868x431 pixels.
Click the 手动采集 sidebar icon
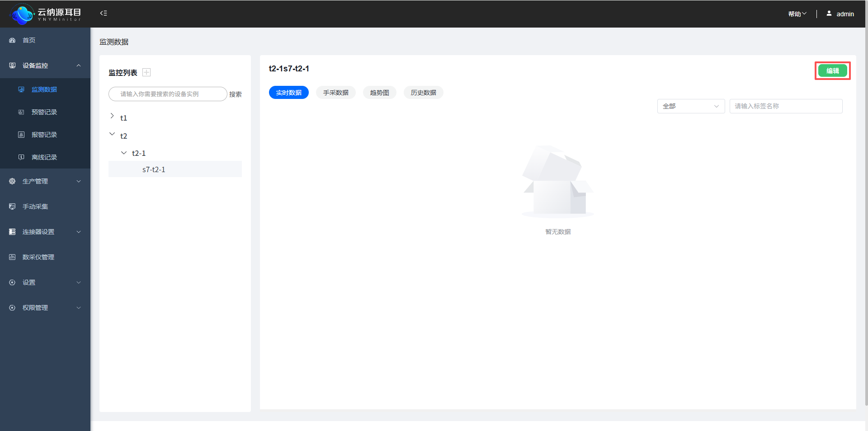coord(12,206)
